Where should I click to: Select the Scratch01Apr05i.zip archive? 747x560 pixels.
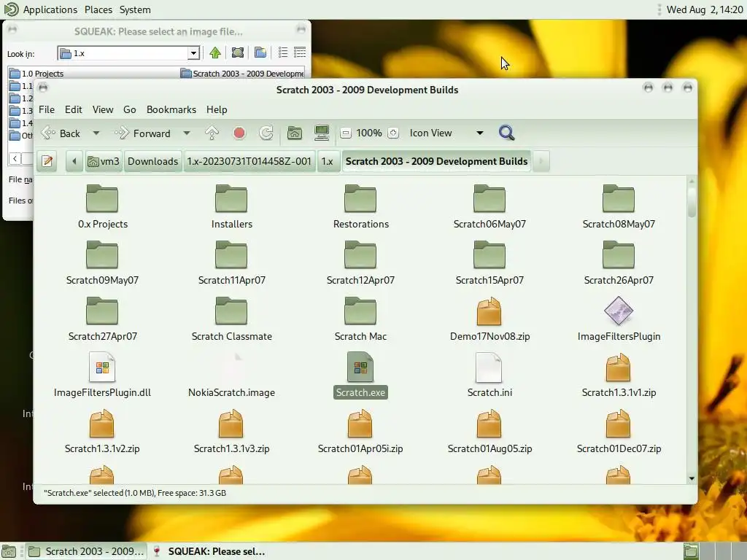click(x=360, y=431)
